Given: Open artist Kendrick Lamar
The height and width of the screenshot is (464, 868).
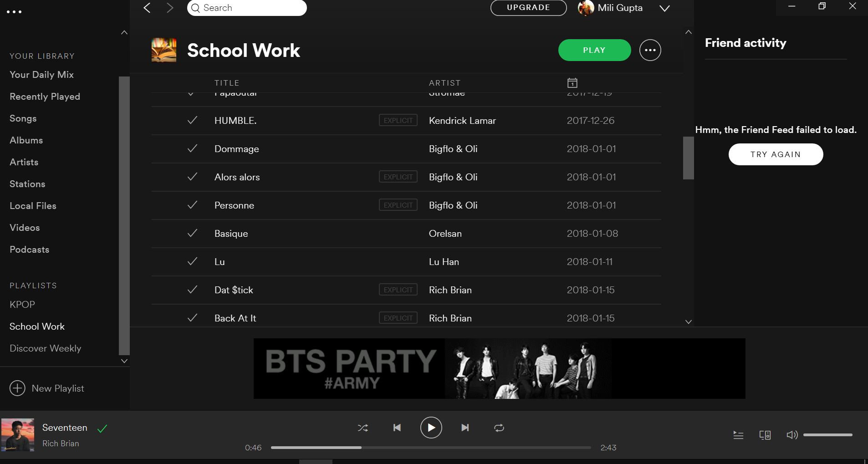Looking at the screenshot, I should click(462, 121).
